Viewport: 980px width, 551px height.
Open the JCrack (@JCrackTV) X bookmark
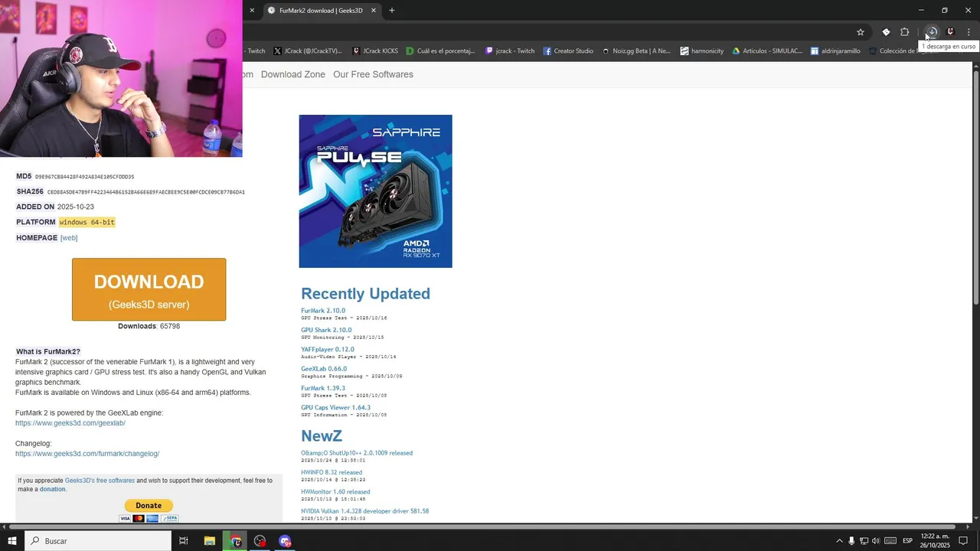pyautogui.click(x=307, y=51)
